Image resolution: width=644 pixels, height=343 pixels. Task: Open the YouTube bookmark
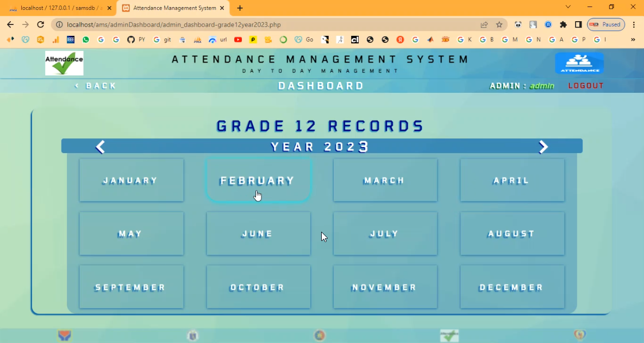238,40
